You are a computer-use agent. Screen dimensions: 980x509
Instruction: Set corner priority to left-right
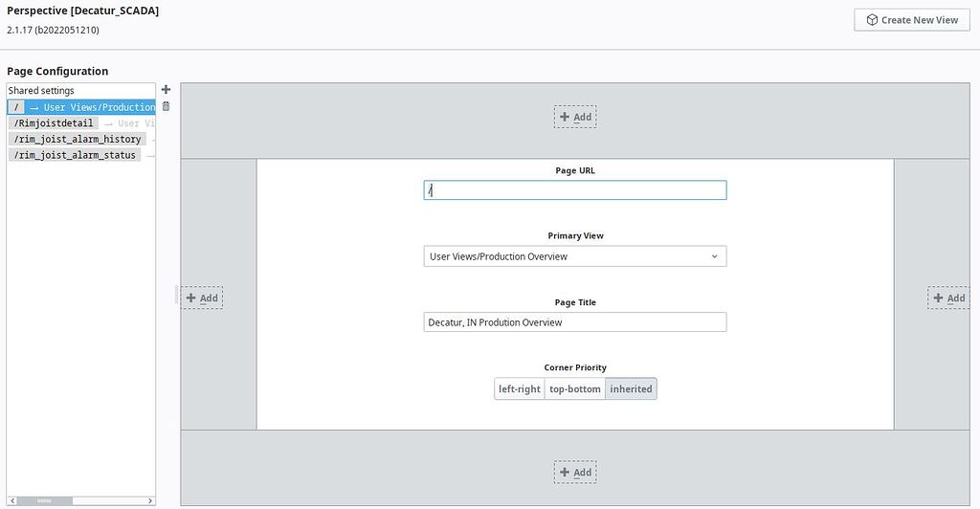click(x=520, y=388)
